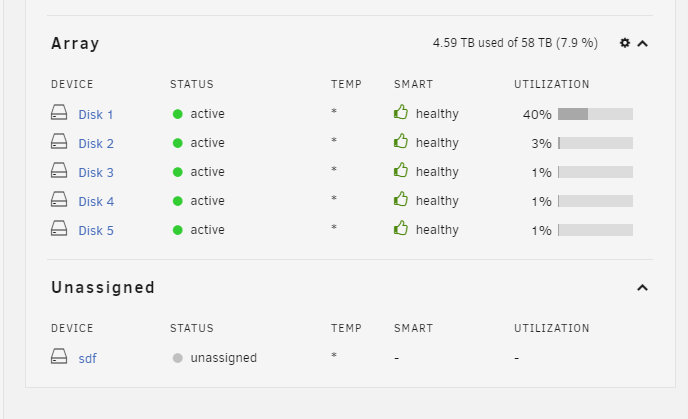688x419 pixels.
Task: Click the Array section heading
Action: [x=75, y=43]
